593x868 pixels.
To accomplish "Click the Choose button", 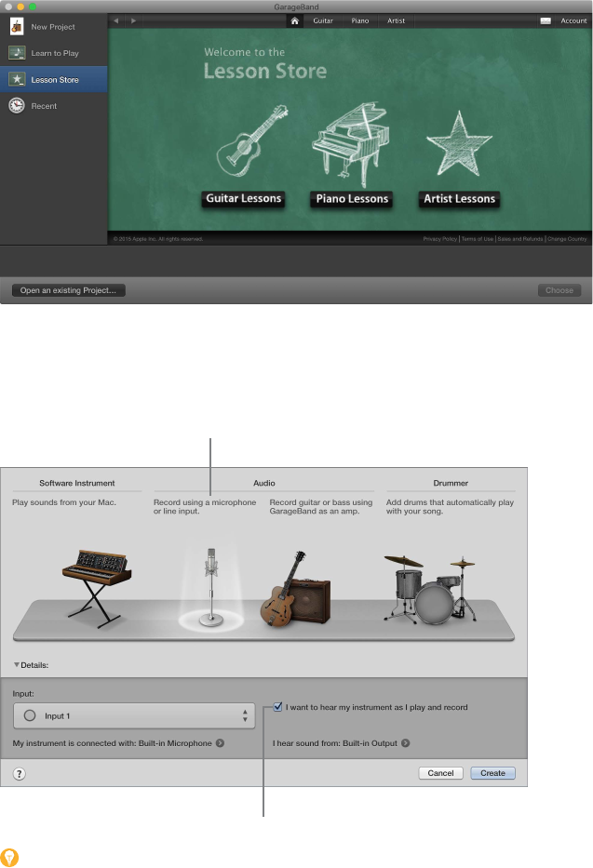I will pos(559,290).
